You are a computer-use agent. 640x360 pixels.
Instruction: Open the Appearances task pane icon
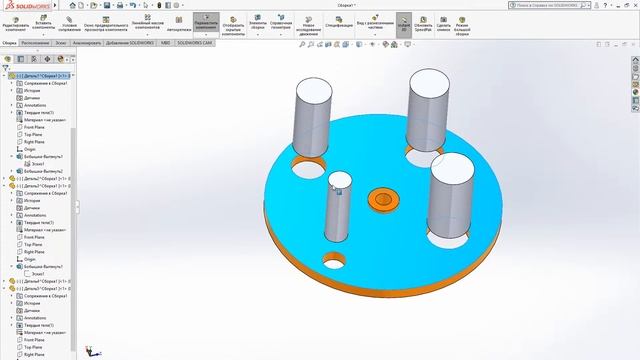pos(636,92)
